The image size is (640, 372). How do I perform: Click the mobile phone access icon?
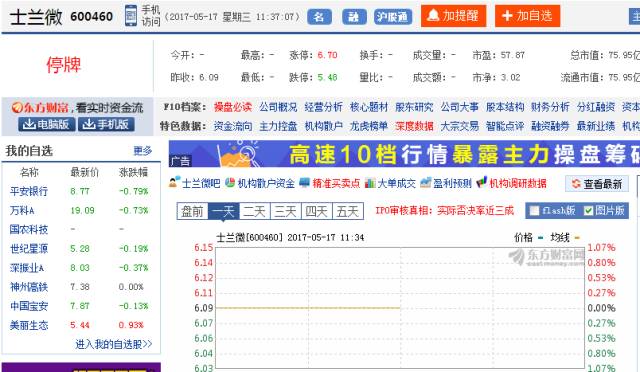(x=131, y=16)
